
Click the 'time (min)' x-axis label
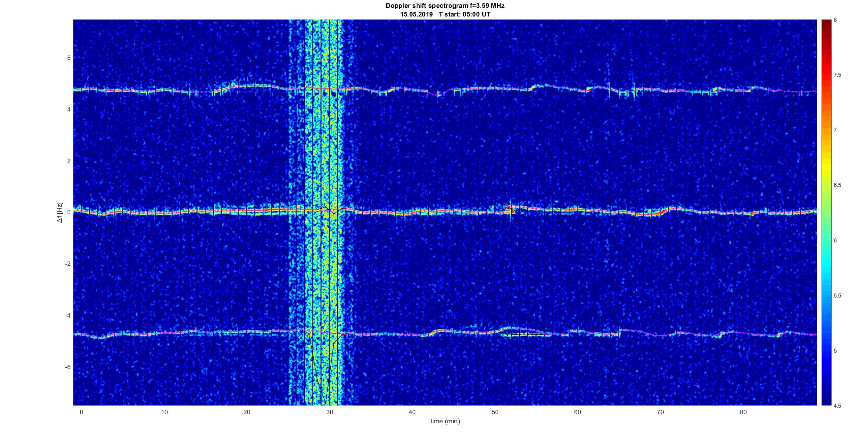coord(445,421)
